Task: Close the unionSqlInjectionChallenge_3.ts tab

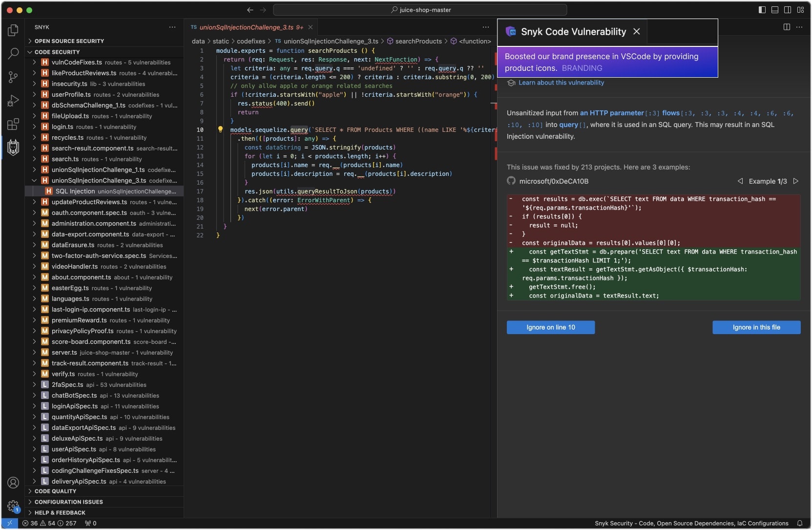Action: (310, 27)
